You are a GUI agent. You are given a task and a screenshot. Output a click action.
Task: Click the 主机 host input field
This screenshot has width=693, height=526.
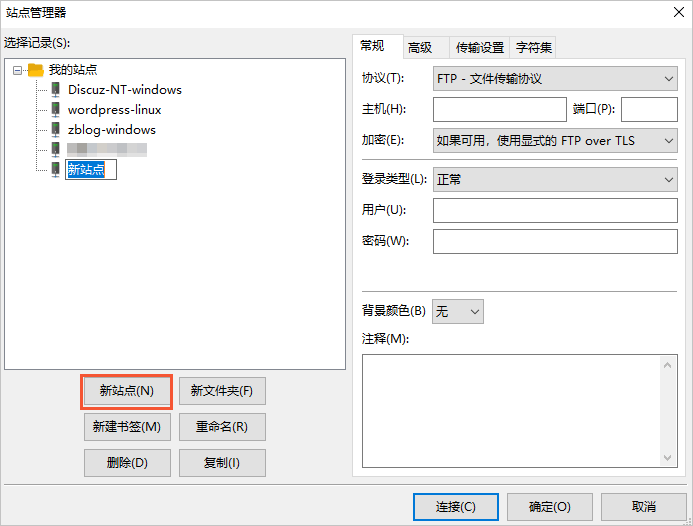click(500, 110)
